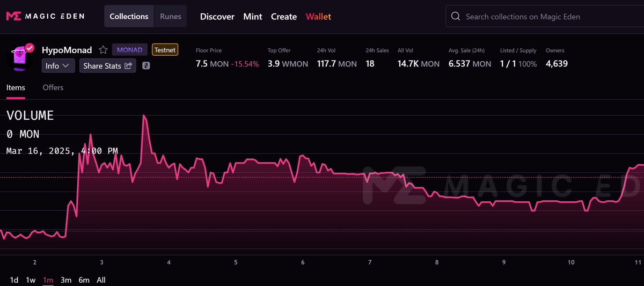
Task: Click the chart's highest peak point
Action: coord(144,115)
